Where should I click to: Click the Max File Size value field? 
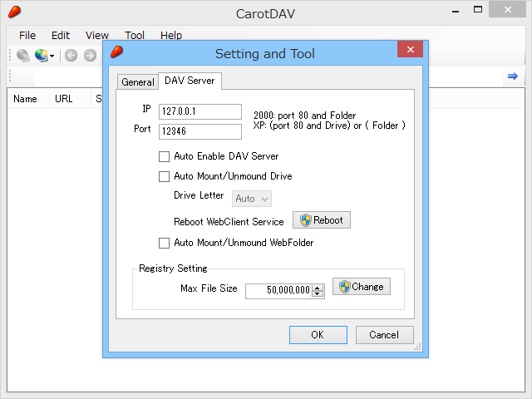278,291
